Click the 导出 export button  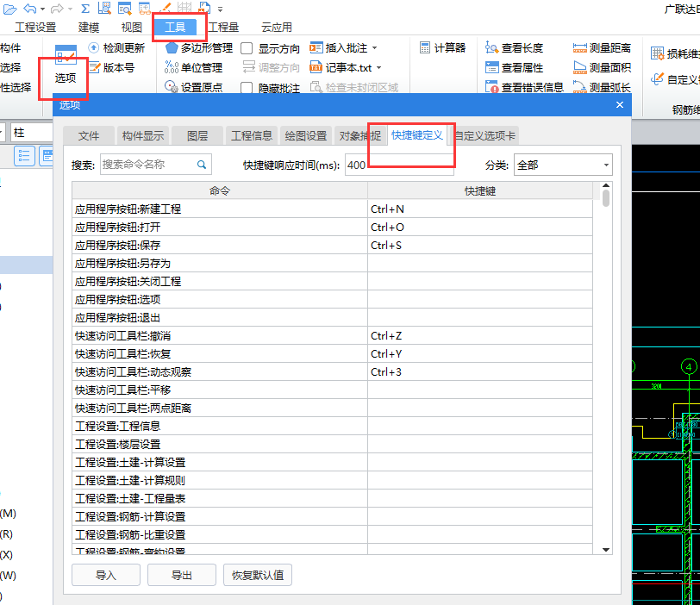(x=182, y=575)
